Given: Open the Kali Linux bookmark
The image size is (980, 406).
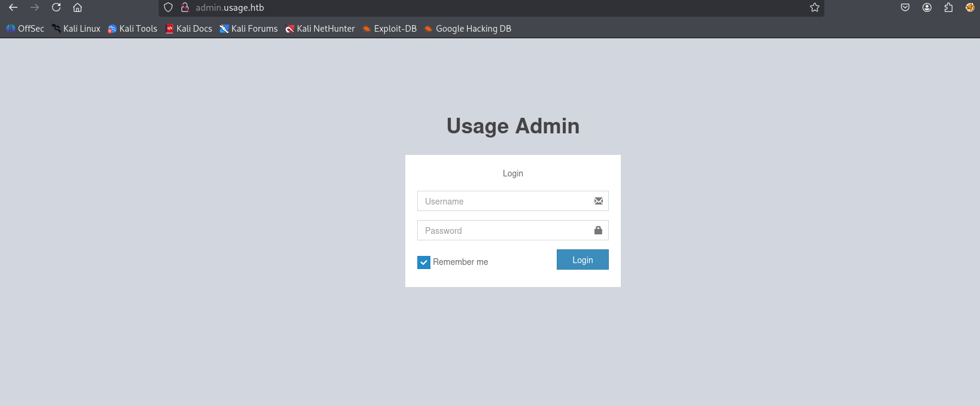Looking at the screenshot, I should (76, 29).
